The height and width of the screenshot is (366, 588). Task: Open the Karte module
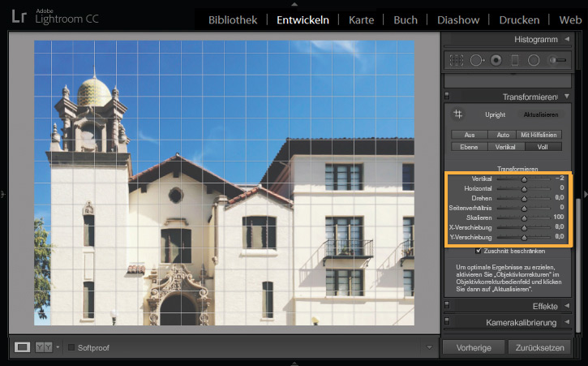pos(361,20)
